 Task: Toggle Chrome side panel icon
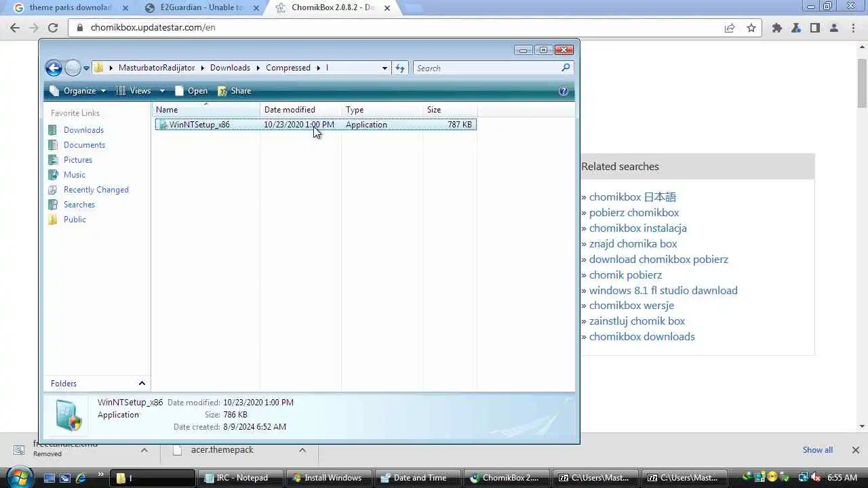[815, 28]
